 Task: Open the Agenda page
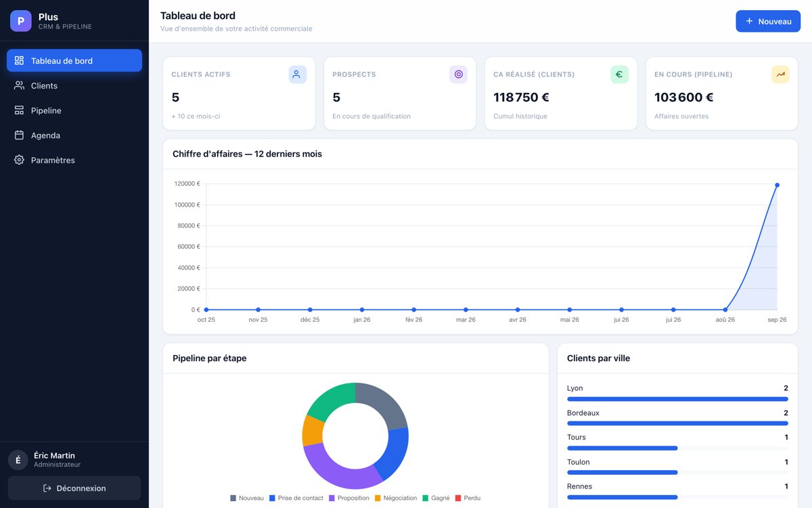[74, 135]
